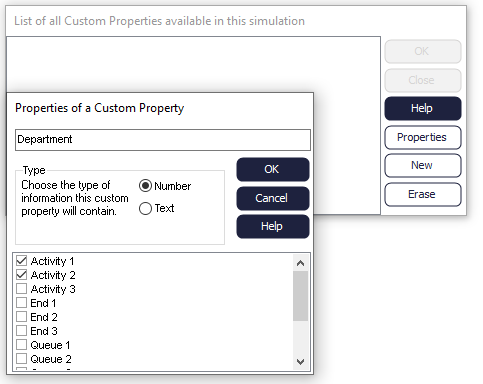The image size is (483, 384).
Task: Click the object list scrollbar thumb
Action: [x=300, y=296]
